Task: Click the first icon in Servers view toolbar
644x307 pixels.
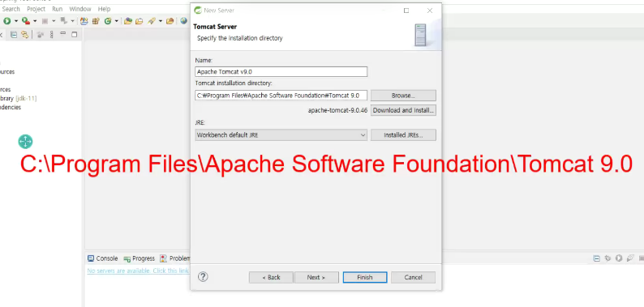Action: (597, 258)
